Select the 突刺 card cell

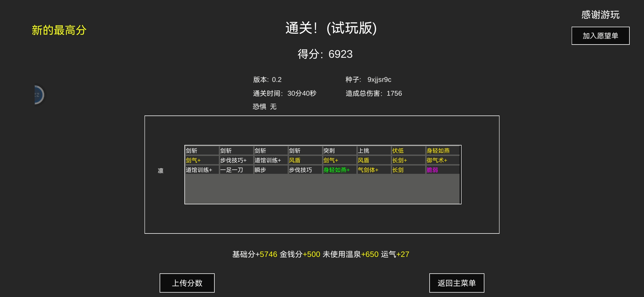[x=339, y=151]
